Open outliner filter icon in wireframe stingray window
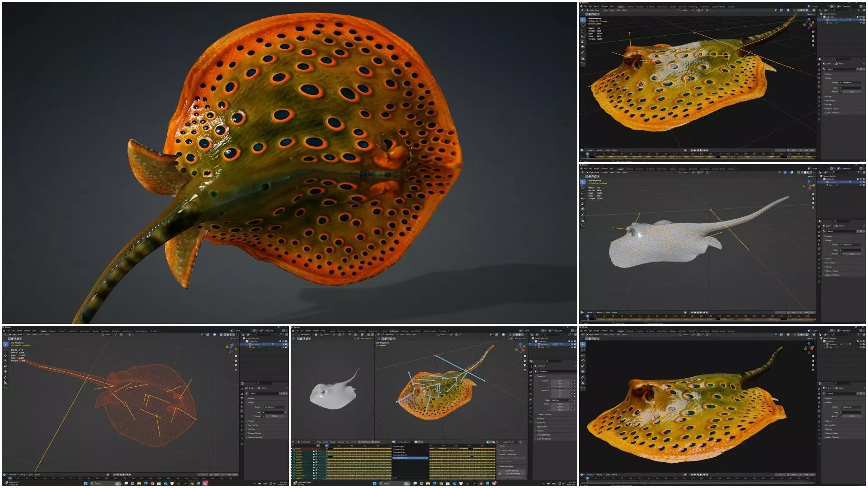 [x=281, y=335]
